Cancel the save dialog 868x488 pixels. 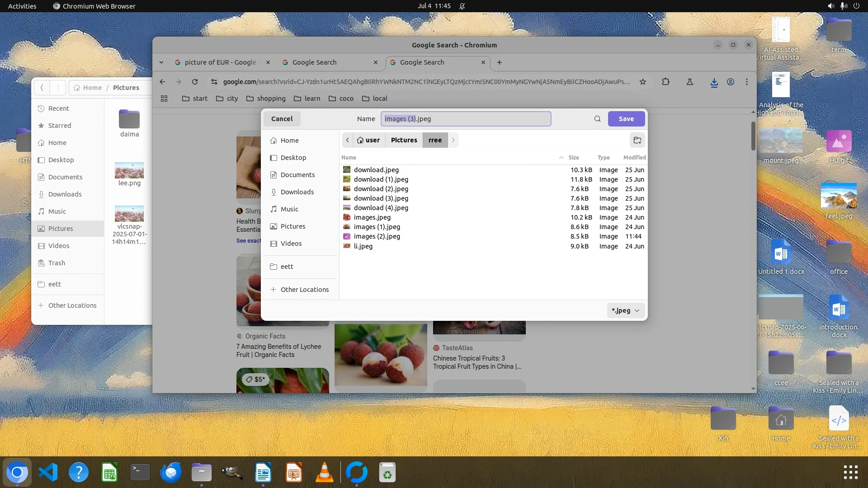[x=282, y=119]
